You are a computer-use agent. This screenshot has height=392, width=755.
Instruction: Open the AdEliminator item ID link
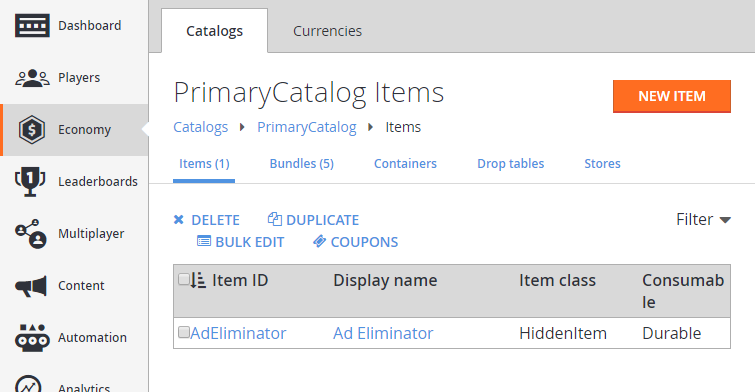tap(238, 333)
